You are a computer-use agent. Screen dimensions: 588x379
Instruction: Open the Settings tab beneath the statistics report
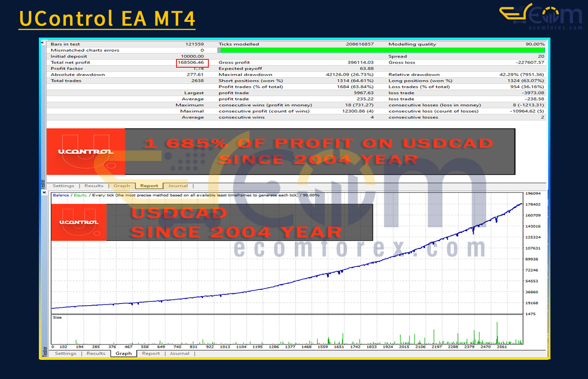(x=63, y=186)
